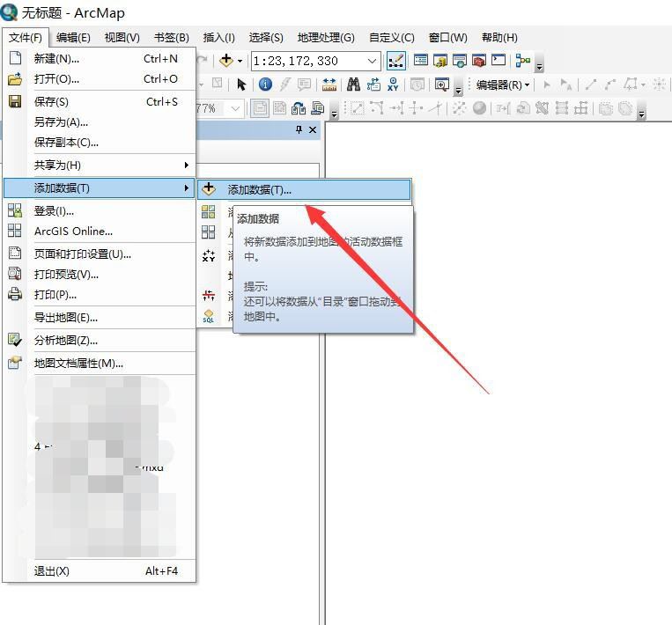Click the Add Route Events submenu icon
The width and height of the screenshot is (672, 625).
click(x=208, y=295)
